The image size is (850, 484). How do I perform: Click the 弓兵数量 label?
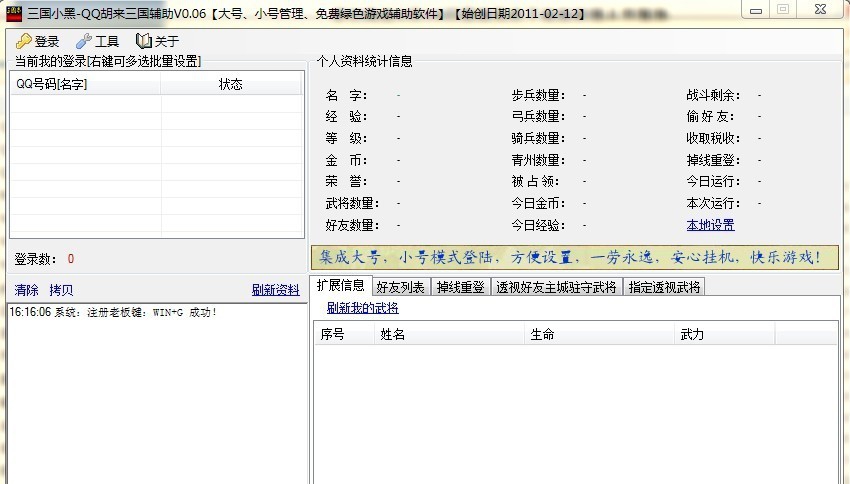(538, 117)
